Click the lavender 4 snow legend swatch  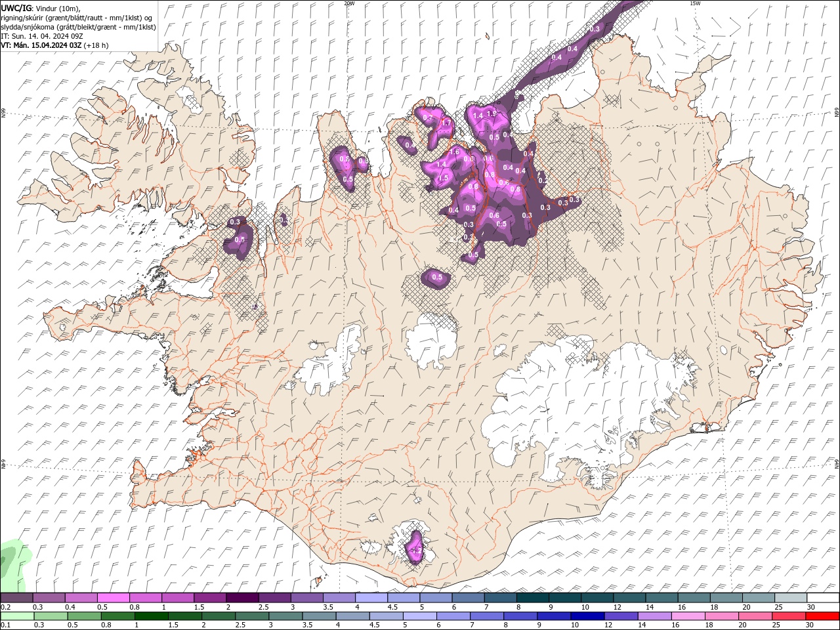coord(371,598)
